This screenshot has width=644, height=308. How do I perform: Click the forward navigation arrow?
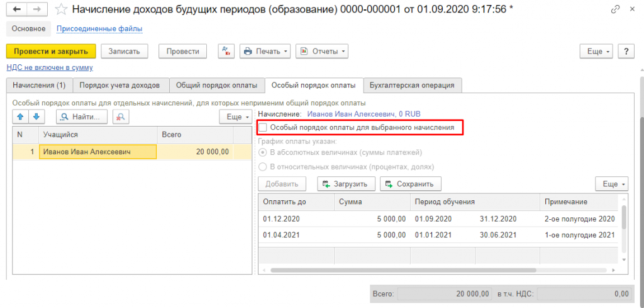point(36,9)
